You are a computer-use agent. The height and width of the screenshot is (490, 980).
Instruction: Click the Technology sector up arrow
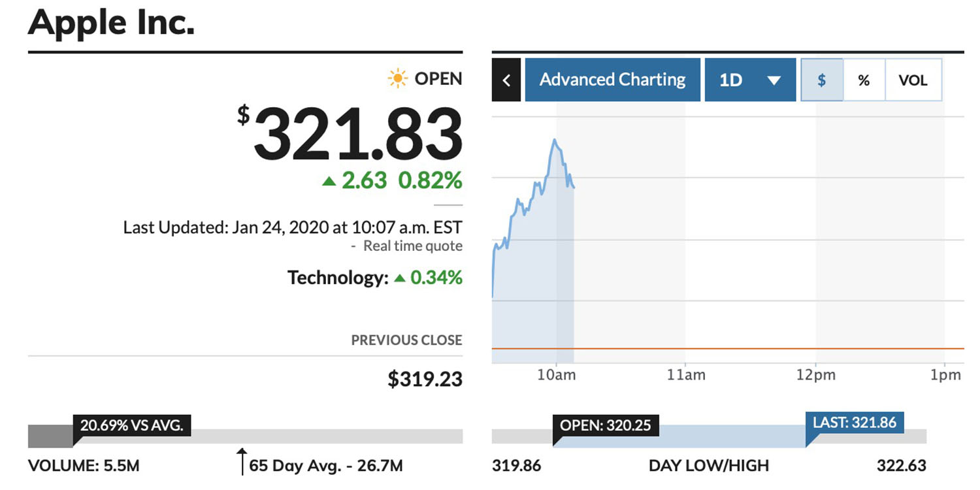pyautogui.click(x=400, y=278)
